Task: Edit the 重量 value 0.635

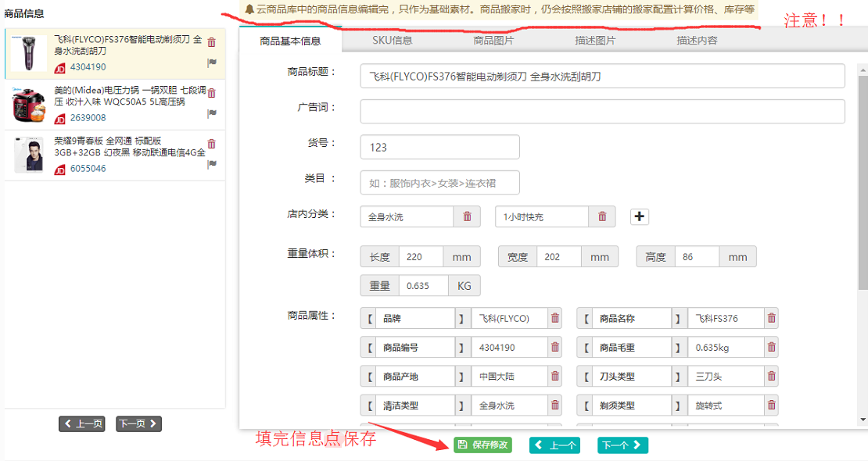Action: click(x=424, y=285)
